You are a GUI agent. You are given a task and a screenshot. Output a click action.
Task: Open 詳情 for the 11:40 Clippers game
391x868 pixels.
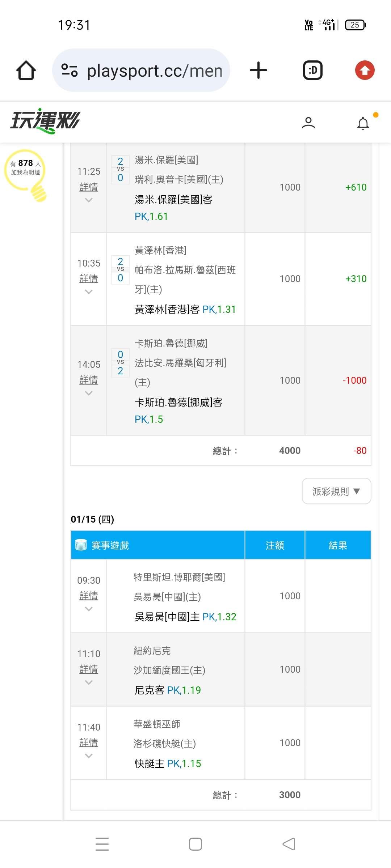[89, 743]
